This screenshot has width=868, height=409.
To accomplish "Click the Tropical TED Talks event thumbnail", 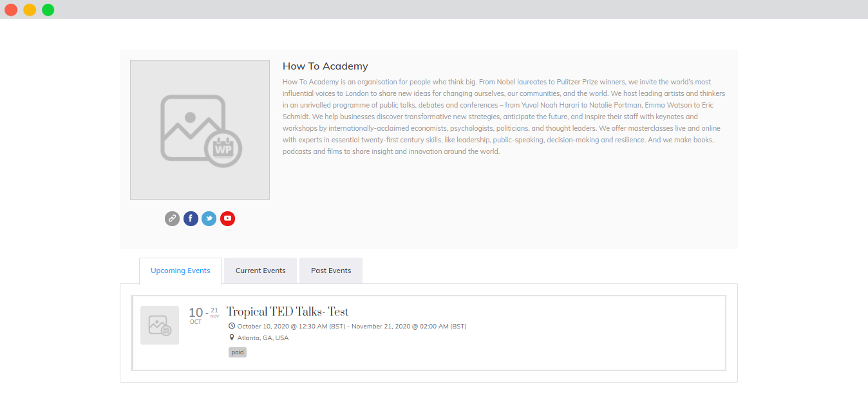I will point(160,325).
